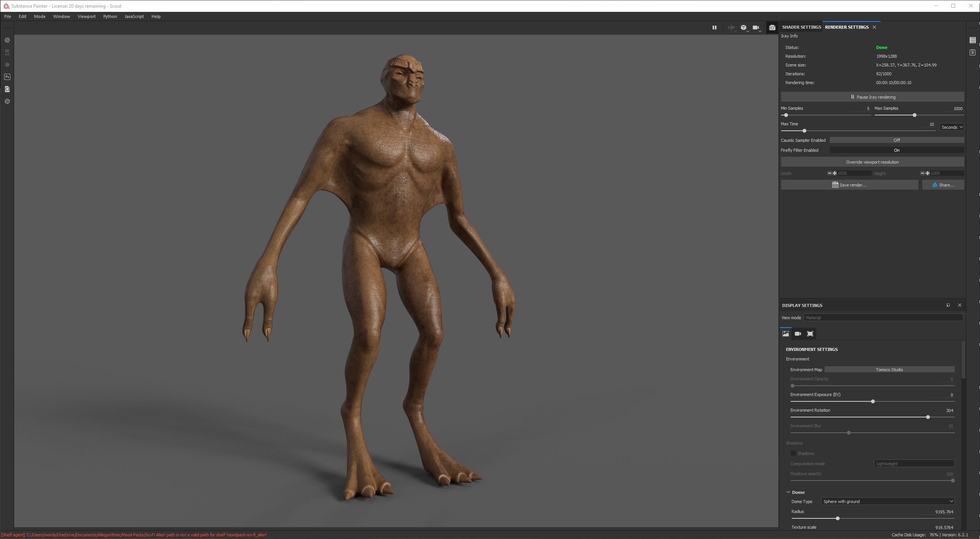Open the Mode menu
The height and width of the screenshot is (539, 980).
point(40,16)
